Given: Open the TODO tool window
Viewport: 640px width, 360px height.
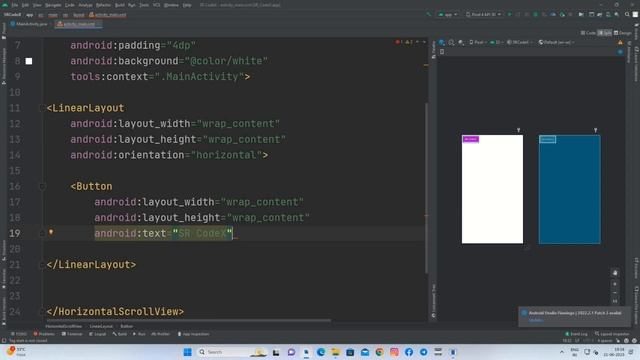Looking at the screenshot, I should pyautogui.click(x=19, y=334).
